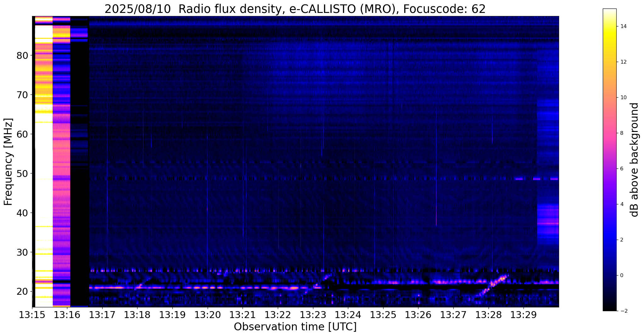Image resolution: width=644 pixels, height=336 pixels.
Task: Click the colorbar tick value 10
Action: click(623, 98)
